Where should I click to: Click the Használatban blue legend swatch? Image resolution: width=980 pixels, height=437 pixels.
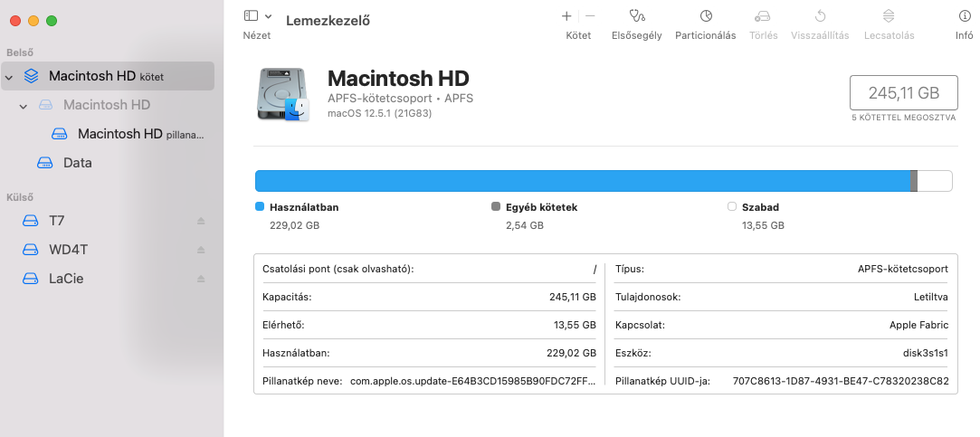260,206
